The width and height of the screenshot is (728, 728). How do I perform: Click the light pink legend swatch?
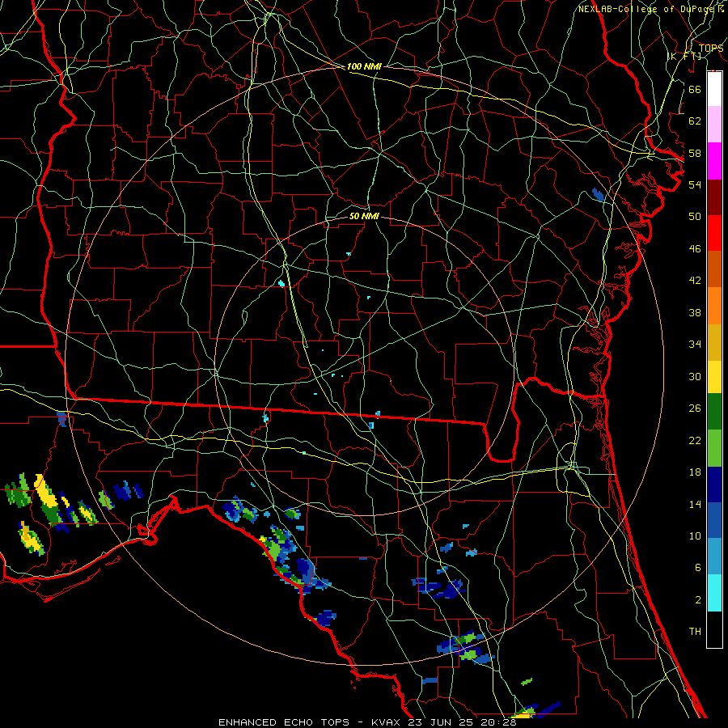714,124
